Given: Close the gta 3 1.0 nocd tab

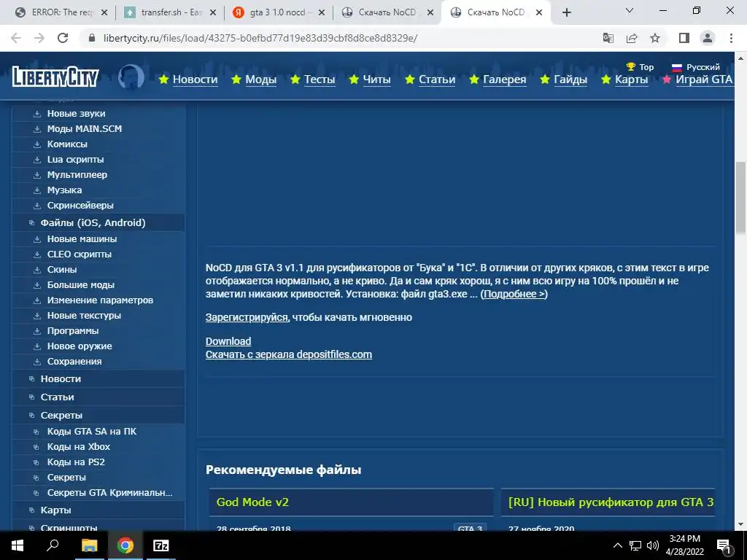Looking at the screenshot, I should pos(322,12).
